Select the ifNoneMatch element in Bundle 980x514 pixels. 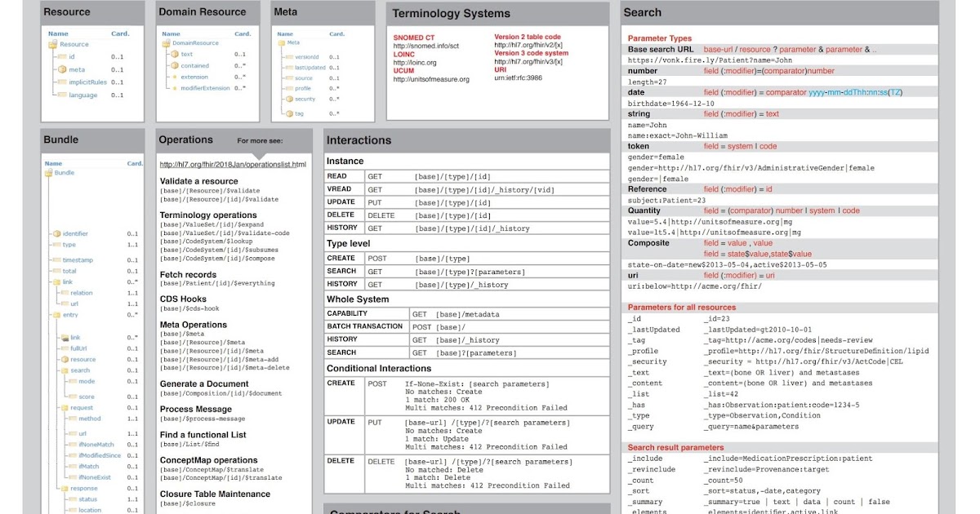point(95,445)
